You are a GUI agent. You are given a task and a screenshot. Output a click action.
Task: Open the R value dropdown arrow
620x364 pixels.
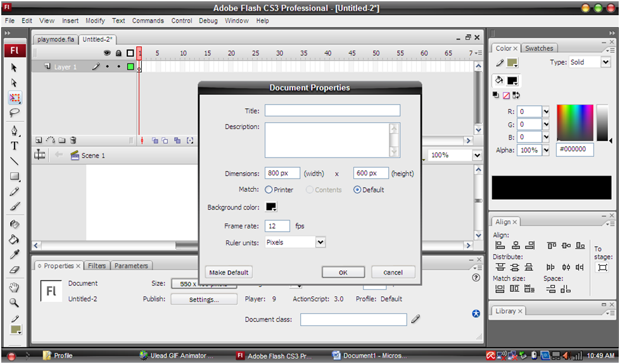coord(546,112)
